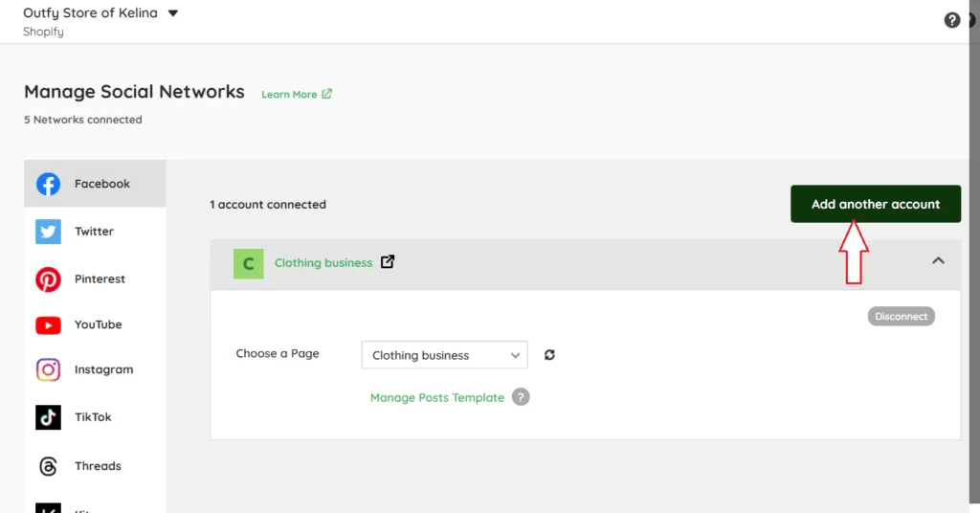
Task: Click the green C account avatar
Action: 248,264
